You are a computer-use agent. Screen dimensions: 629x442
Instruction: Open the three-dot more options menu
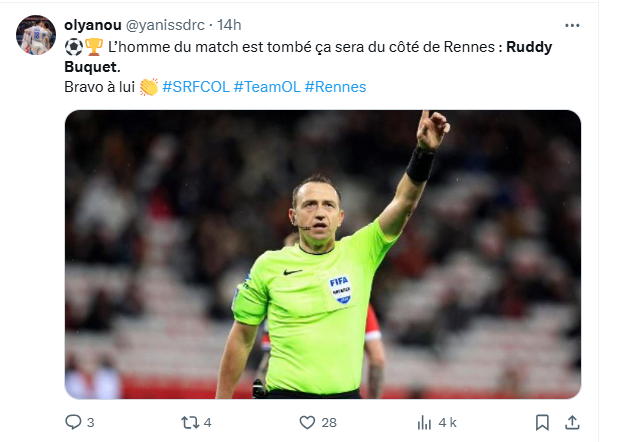(x=572, y=25)
